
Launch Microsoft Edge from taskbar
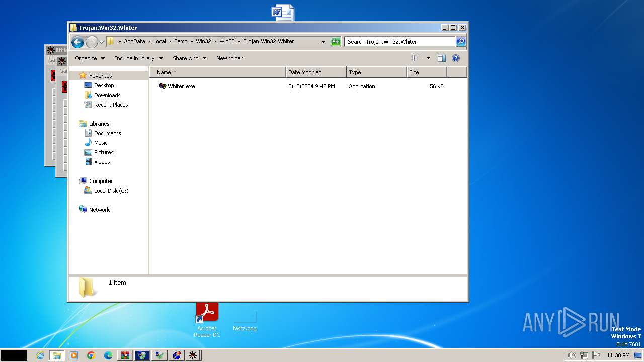tap(108, 355)
